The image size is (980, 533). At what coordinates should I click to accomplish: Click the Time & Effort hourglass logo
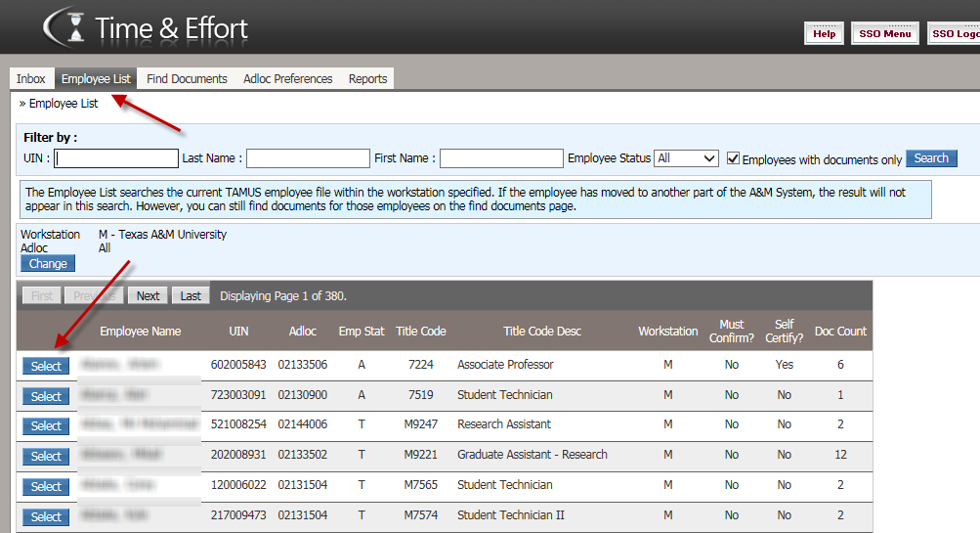(64, 26)
